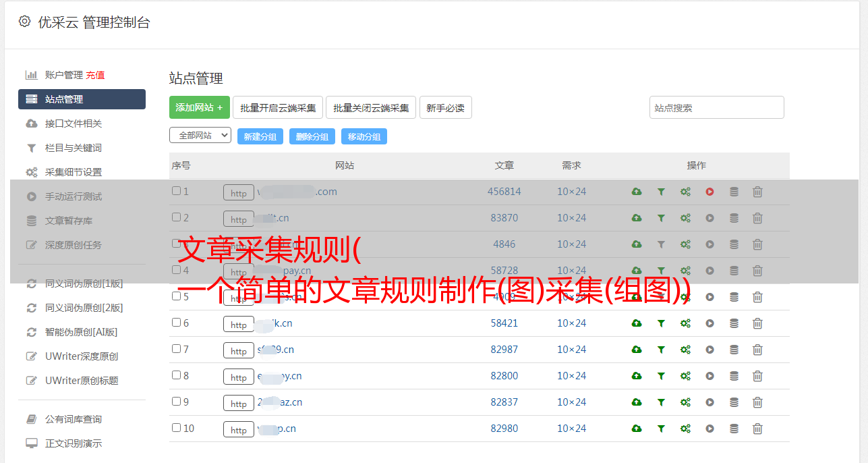Click the 批量开启云端采集 button
Viewport: 868px width, 463px height.
tap(278, 107)
